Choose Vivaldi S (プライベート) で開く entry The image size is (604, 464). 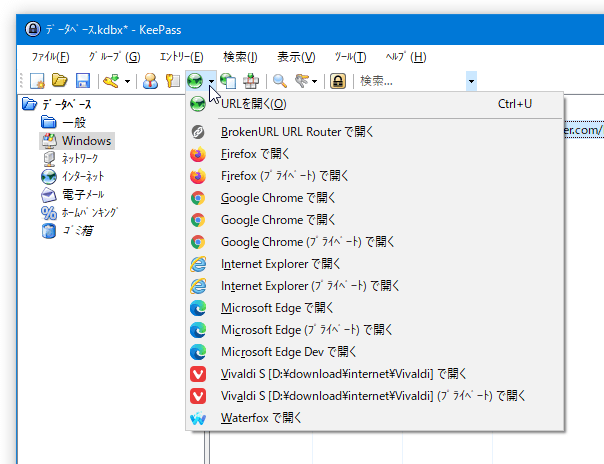374,396
